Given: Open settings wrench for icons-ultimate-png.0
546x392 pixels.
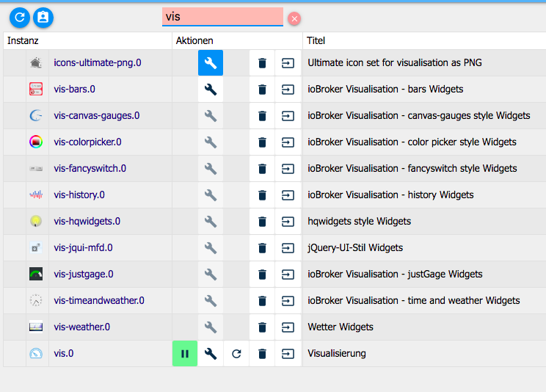Looking at the screenshot, I should point(211,63).
